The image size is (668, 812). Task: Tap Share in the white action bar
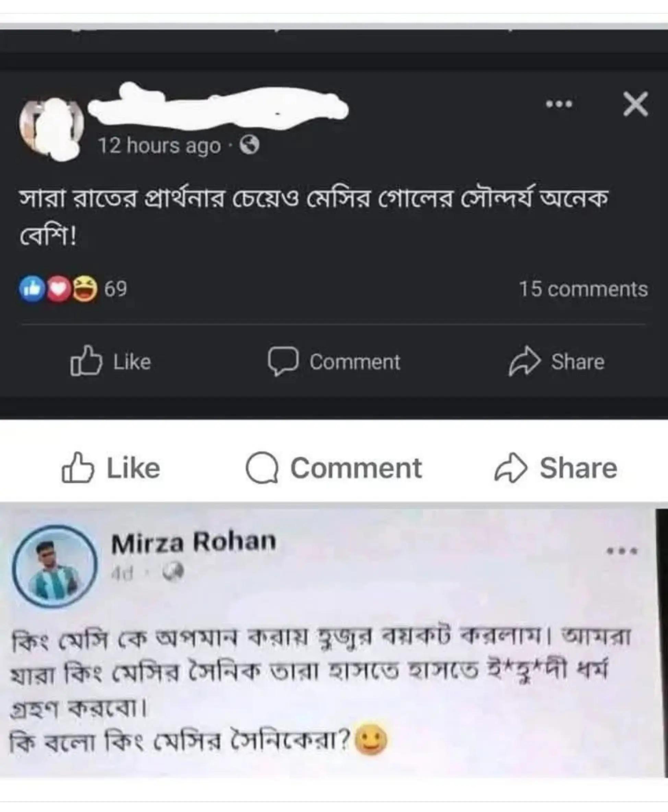point(556,468)
